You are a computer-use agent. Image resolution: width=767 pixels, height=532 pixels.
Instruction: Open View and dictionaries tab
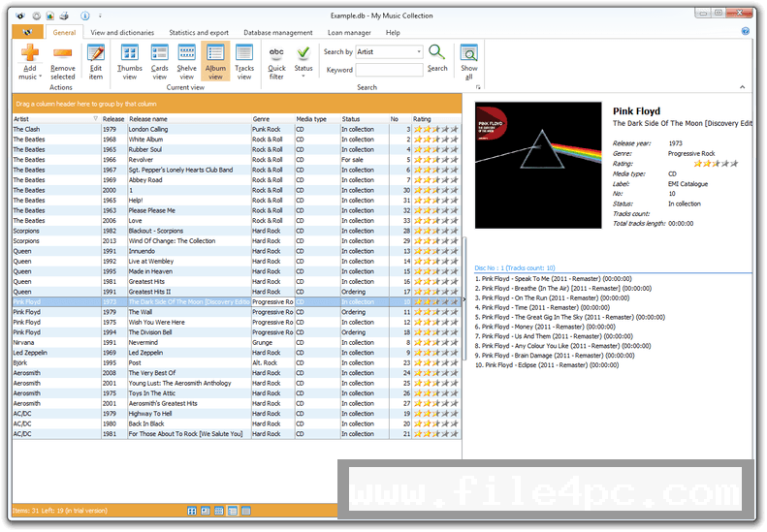pyautogui.click(x=122, y=32)
